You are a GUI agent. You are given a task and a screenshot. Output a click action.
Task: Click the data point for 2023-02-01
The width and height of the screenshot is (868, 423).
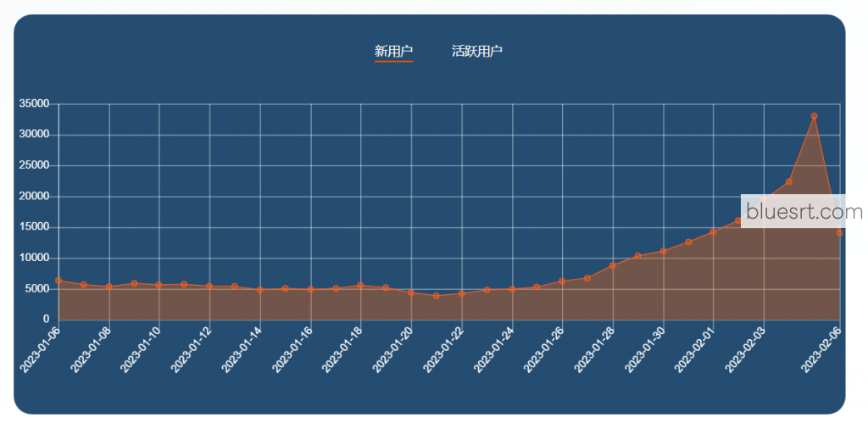coord(714,231)
